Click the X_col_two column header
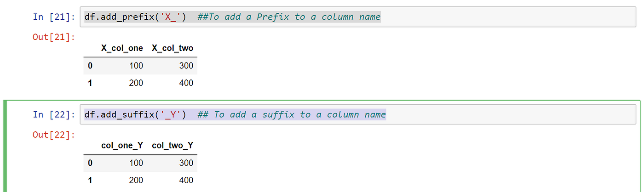The width and height of the screenshot is (644, 192). [172, 48]
